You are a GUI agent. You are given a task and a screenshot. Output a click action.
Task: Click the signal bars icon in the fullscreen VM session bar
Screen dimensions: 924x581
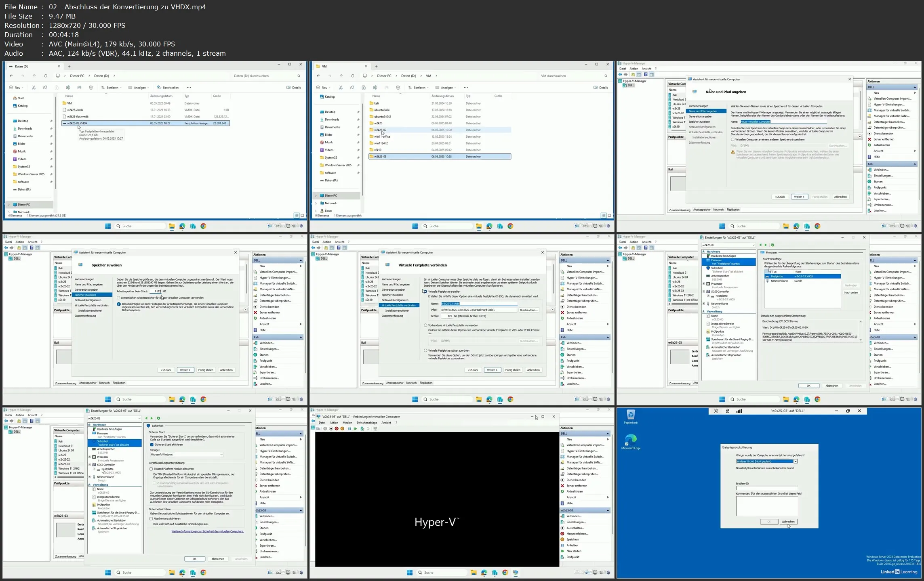[x=739, y=411]
